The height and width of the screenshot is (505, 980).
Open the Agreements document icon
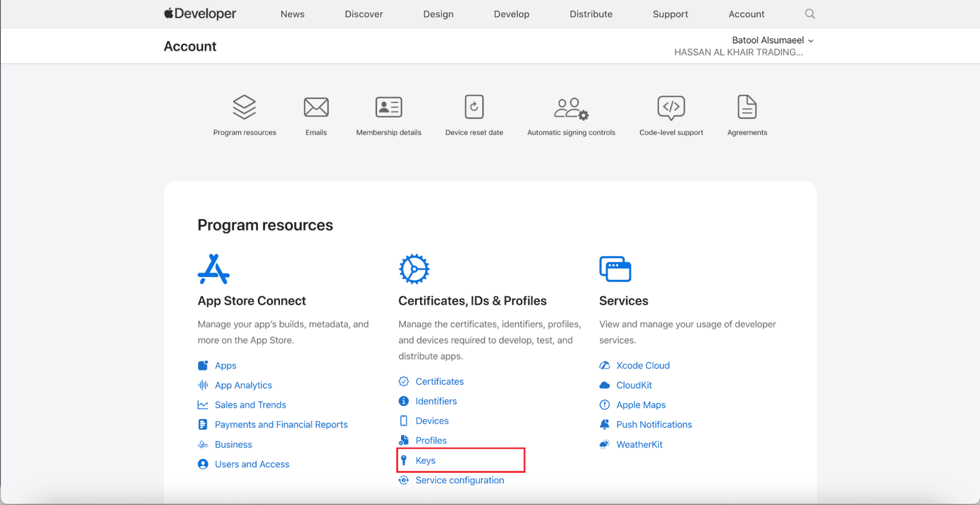pyautogui.click(x=747, y=107)
